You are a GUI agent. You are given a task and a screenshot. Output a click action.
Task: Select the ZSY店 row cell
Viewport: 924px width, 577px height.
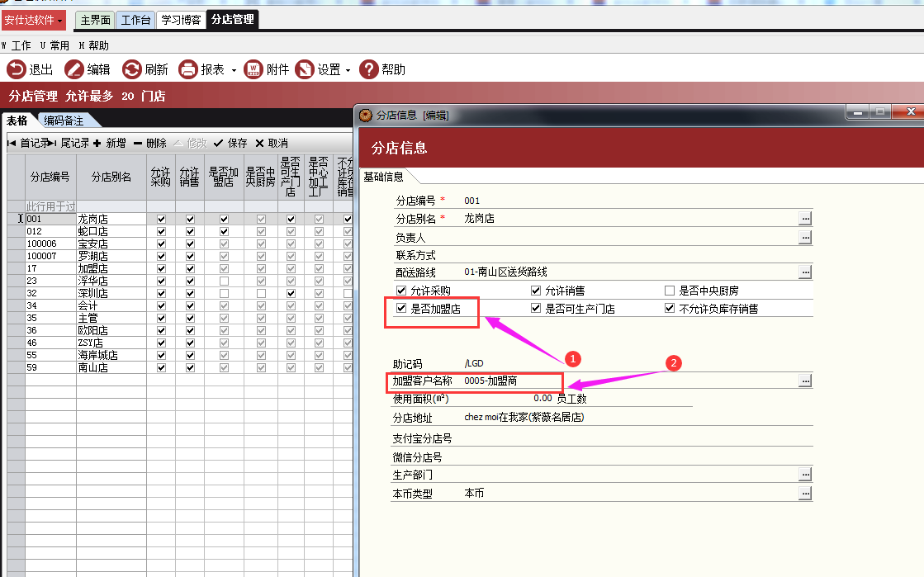[x=111, y=343]
